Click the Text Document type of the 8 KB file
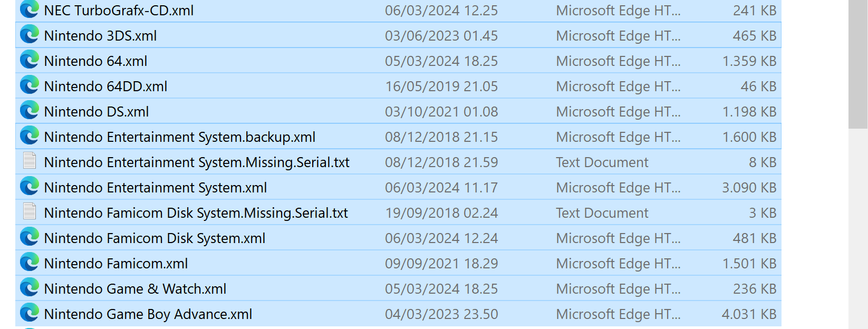868x329 pixels. click(x=602, y=162)
